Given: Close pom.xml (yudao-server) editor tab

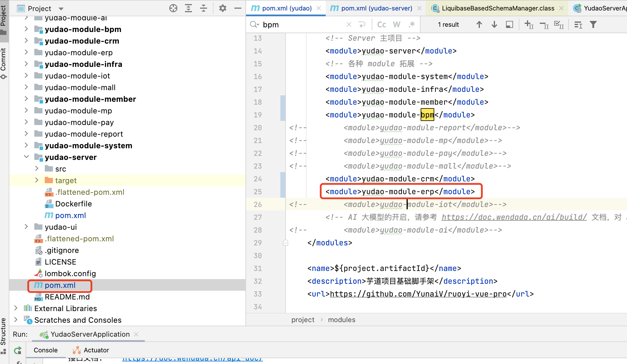Looking at the screenshot, I should [419, 8].
